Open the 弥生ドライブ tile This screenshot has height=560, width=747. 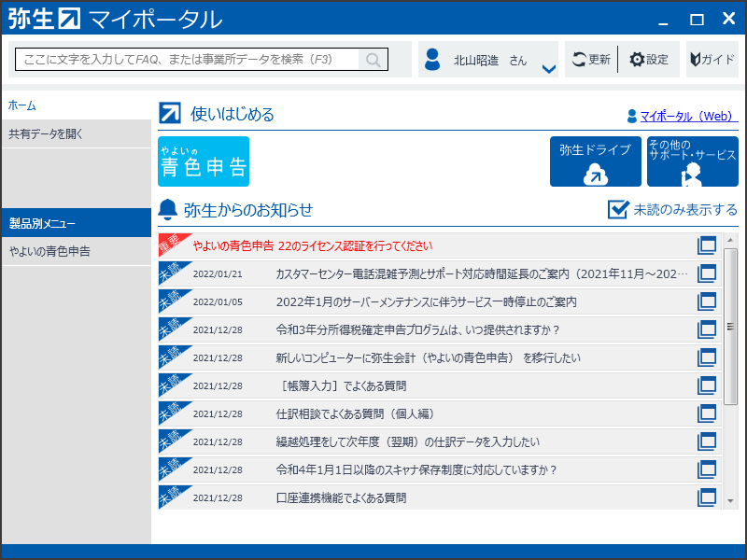(596, 161)
